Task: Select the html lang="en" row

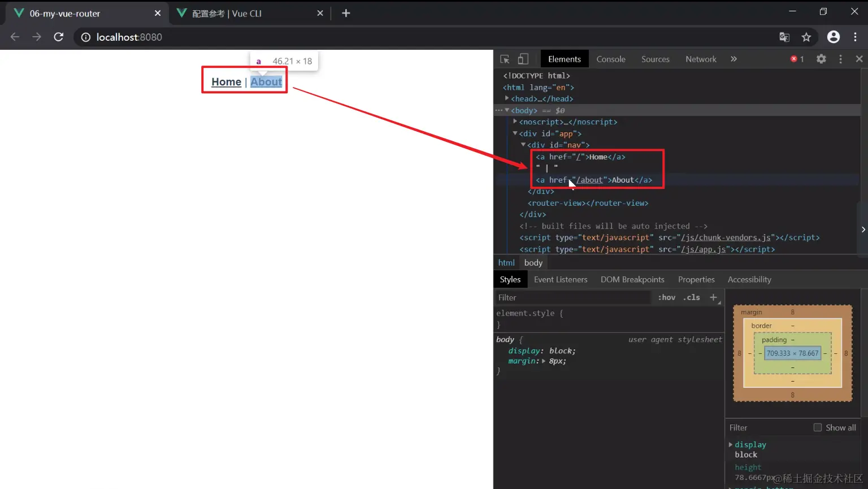Action: pos(539,87)
